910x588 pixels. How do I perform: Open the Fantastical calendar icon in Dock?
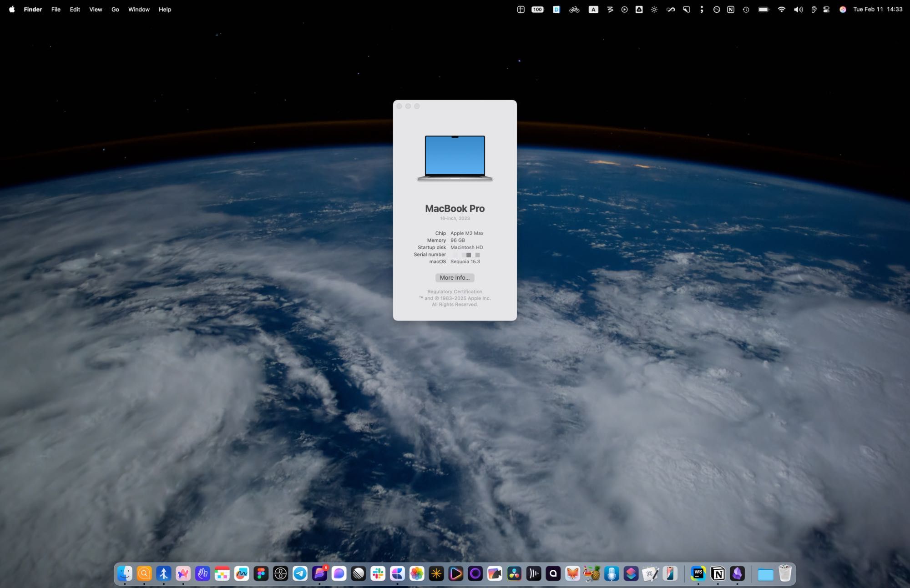[222, 573]
